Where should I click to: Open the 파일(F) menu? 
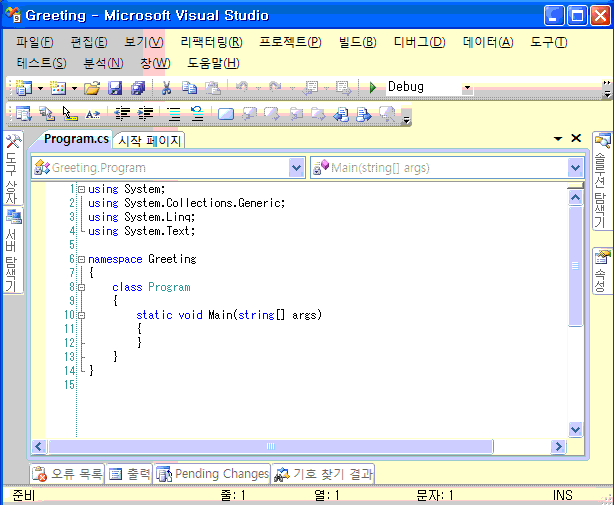point(34,42)
